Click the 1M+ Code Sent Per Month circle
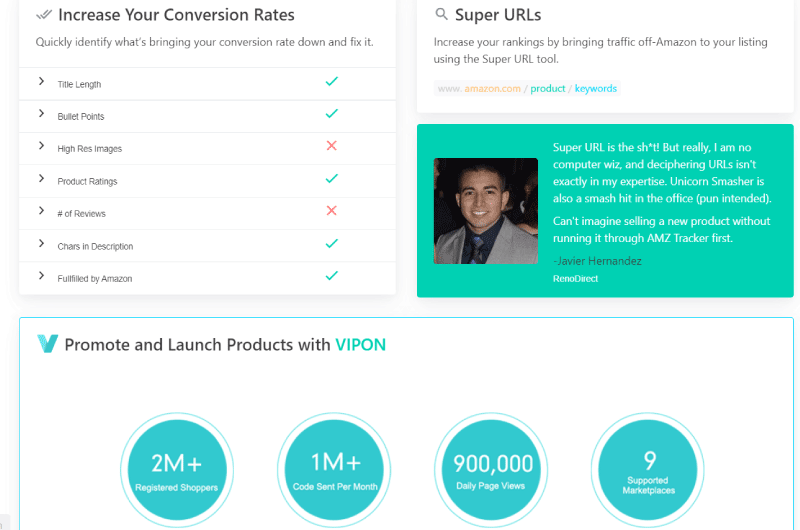The image size is (800, 530). tap(334, 470)
